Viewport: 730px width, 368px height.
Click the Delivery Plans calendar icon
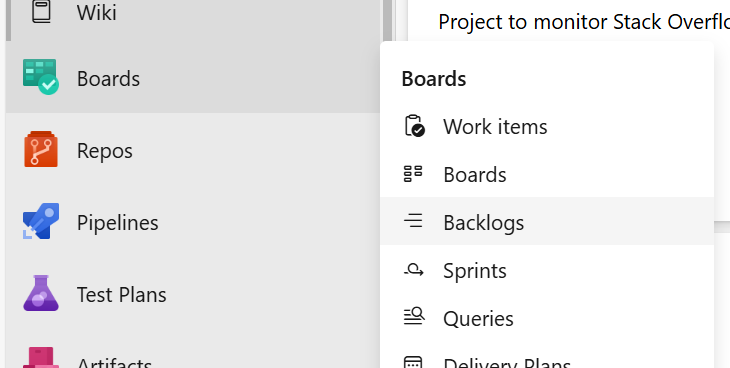(413, 362)
